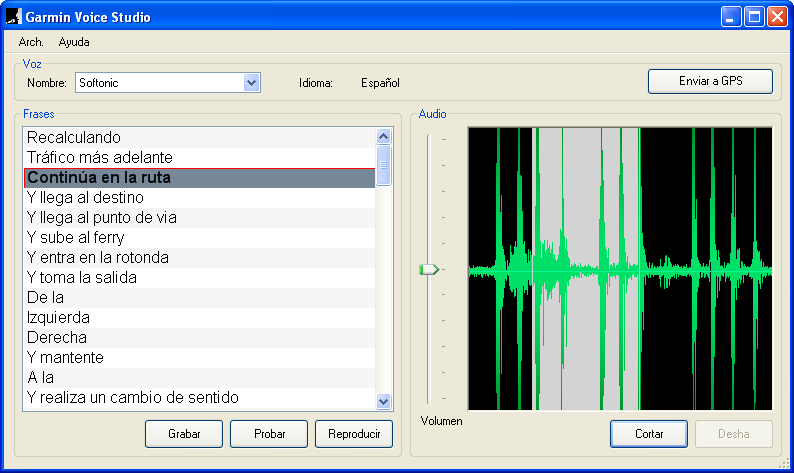
Task: Click the gray selected region of waveform
Action: [x=587, y=268]
